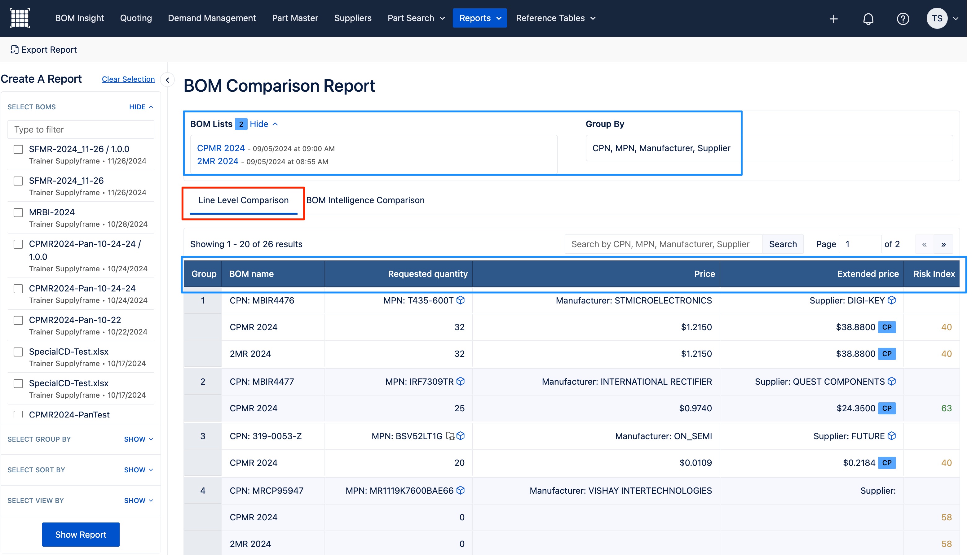Open BOM Insight menu
This screenshot has width=980, height=555.
click(x=79, y=18)
